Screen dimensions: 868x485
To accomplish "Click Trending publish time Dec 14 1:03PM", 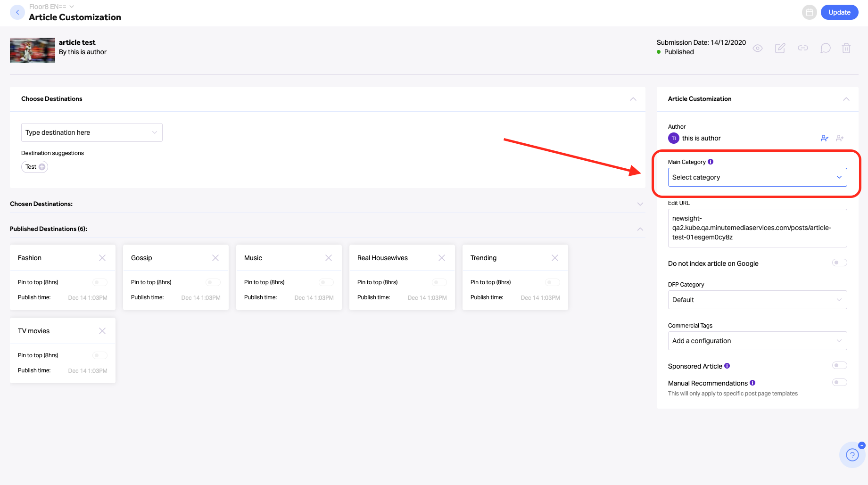I will click(x=540, y=298).
